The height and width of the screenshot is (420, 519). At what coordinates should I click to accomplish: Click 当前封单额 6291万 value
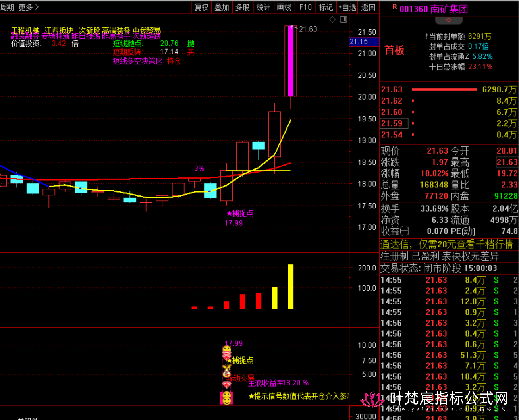(480, 37)
